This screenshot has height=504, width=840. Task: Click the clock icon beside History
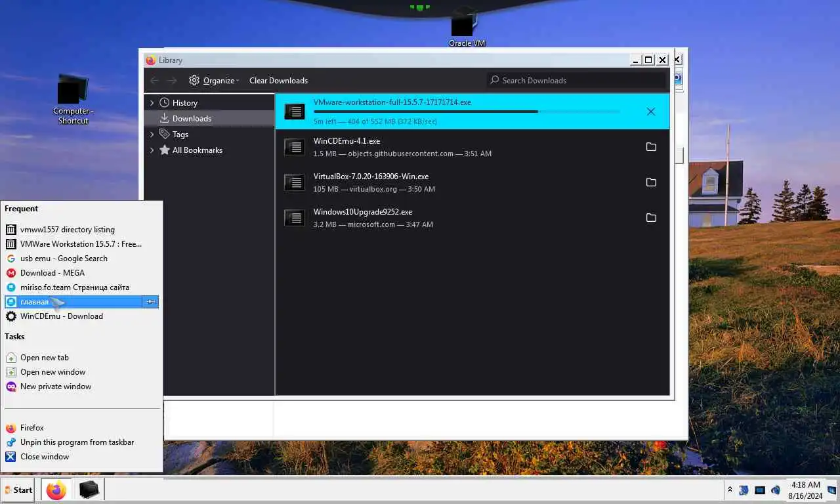(165, 103)
